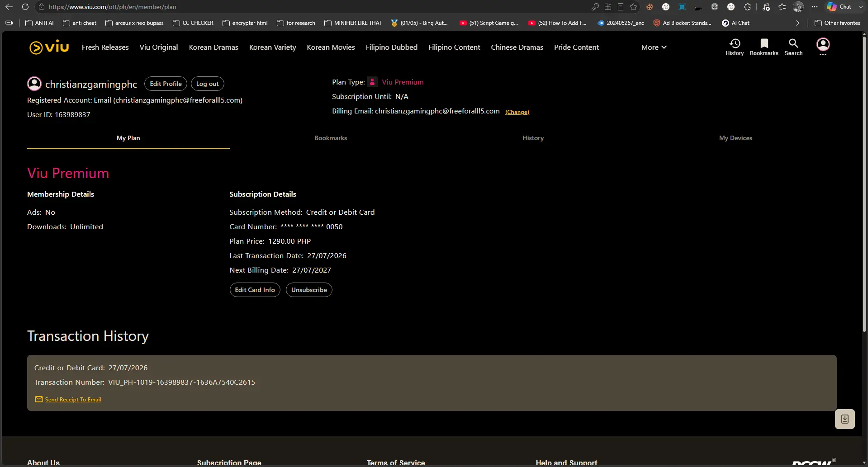868x467 pixels.
Task: Open the media playback control icon
Action: 766,7
